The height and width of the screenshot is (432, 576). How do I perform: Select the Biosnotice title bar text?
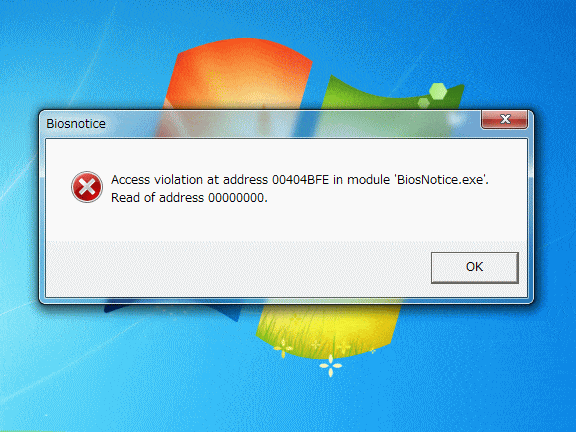[76, 124]
